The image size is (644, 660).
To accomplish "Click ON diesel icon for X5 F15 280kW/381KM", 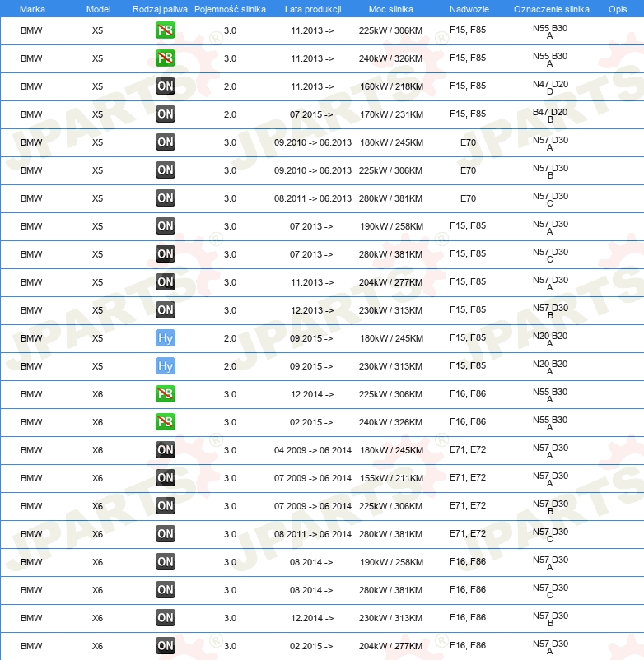I will (165, 254).
